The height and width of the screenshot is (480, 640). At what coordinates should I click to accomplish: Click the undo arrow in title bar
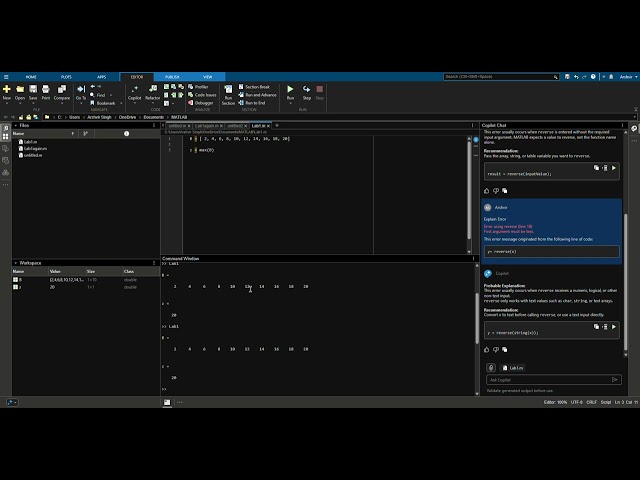point(576,77)
